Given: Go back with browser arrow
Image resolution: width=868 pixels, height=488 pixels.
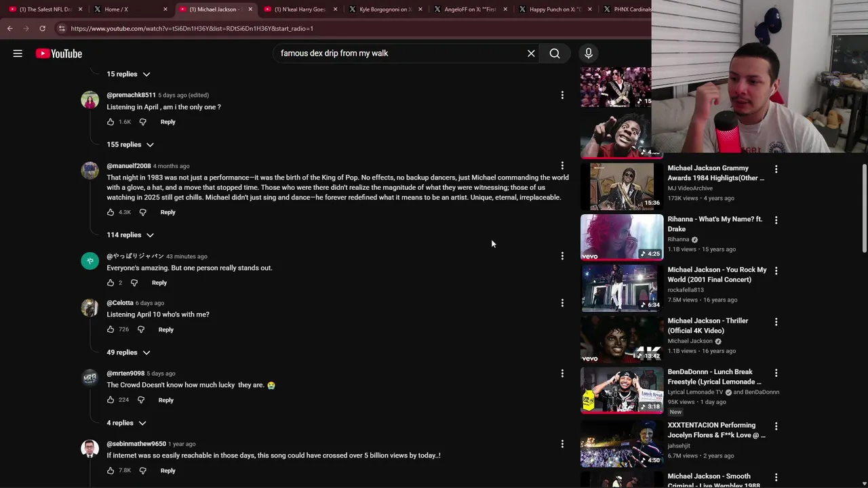Looking at the screenshot, I should [x=9, y=28].
